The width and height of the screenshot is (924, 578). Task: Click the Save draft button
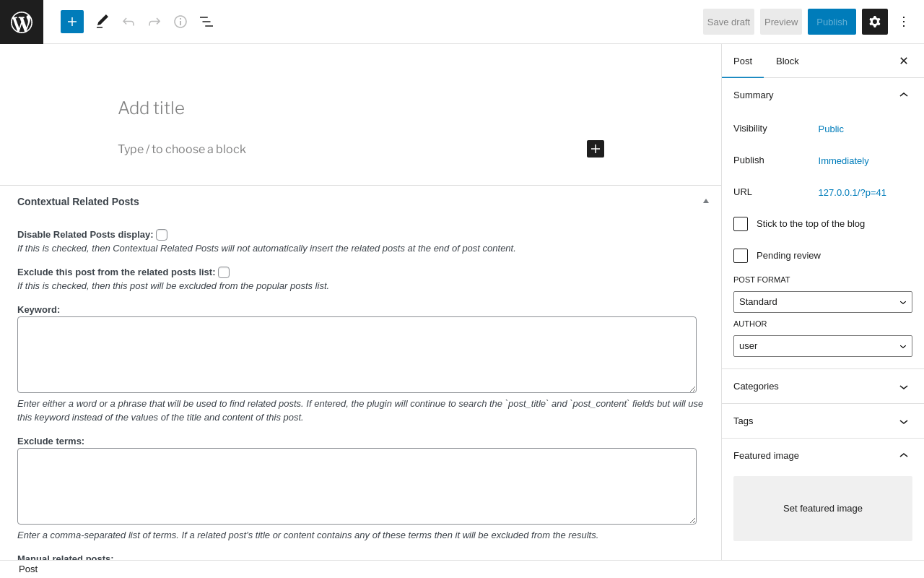tap(728, 22)
